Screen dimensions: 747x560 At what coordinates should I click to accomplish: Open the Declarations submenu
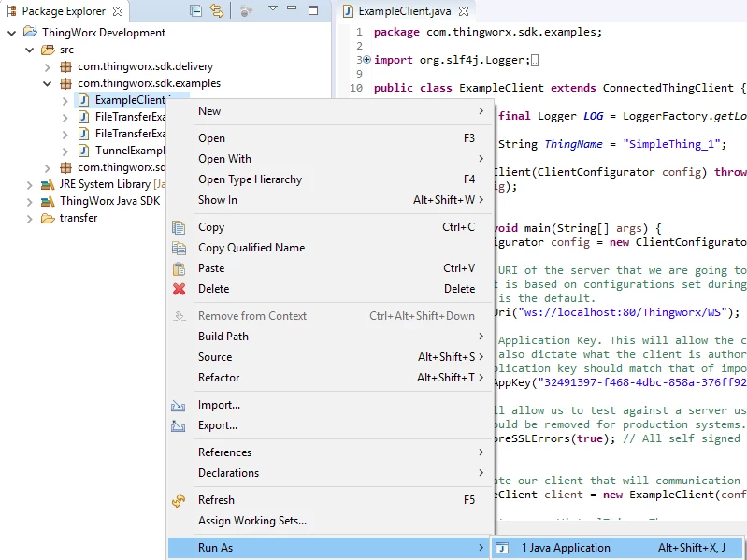tap(330, 473)
